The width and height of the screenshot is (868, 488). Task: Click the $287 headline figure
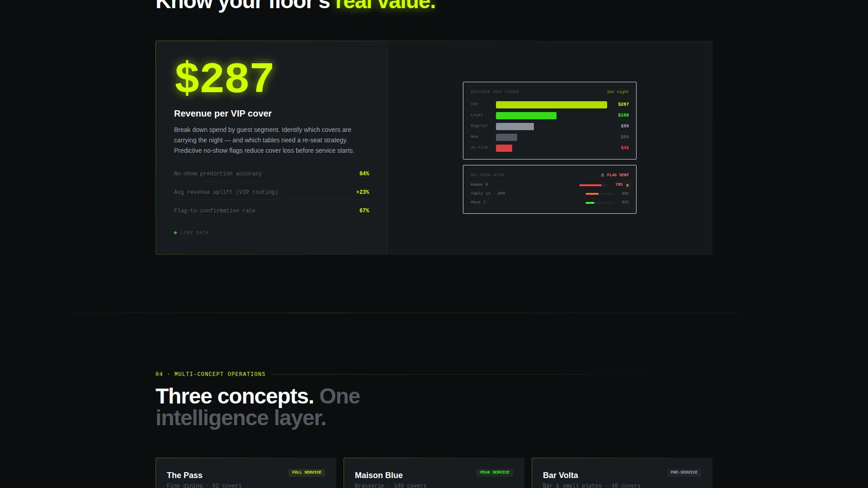pyautogui.click(x=224, y=78)
